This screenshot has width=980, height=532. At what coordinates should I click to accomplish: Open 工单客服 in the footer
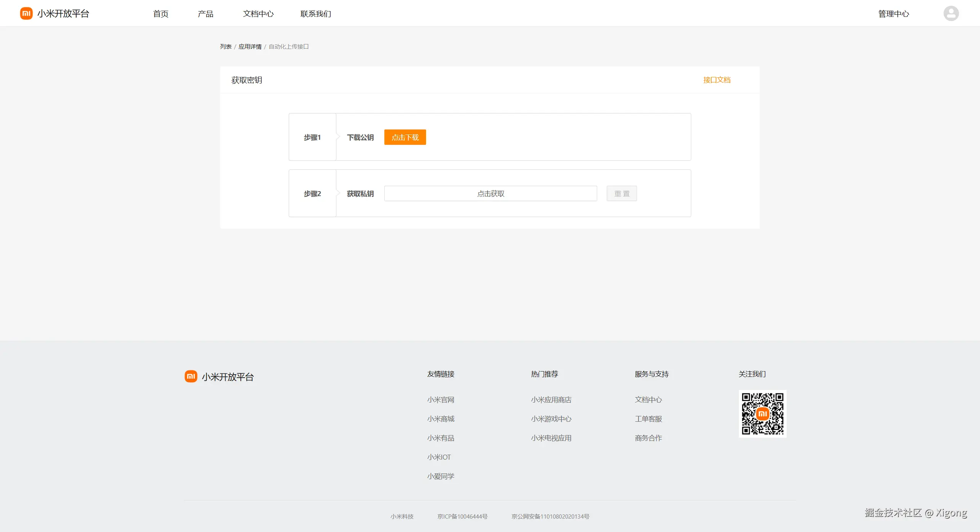[648, 419]
